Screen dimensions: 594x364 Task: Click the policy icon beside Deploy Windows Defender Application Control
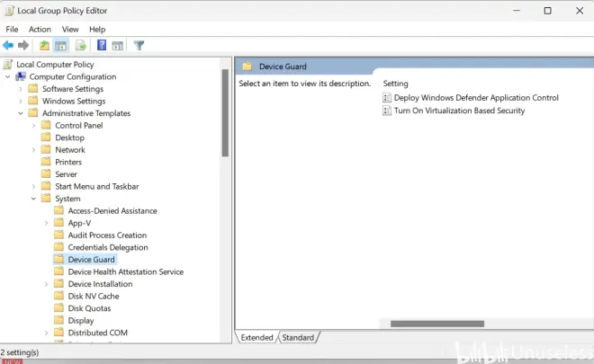pyautogui.click(x=387, y=98)
